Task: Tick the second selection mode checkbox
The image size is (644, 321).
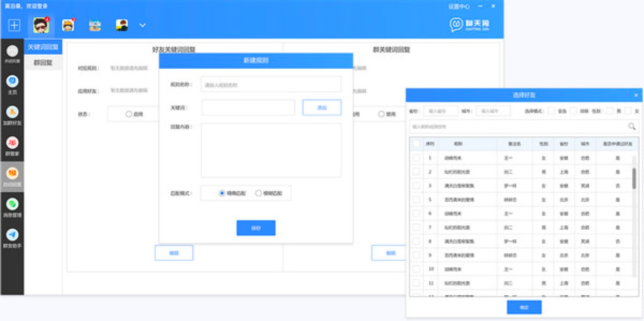Action: 573,111
